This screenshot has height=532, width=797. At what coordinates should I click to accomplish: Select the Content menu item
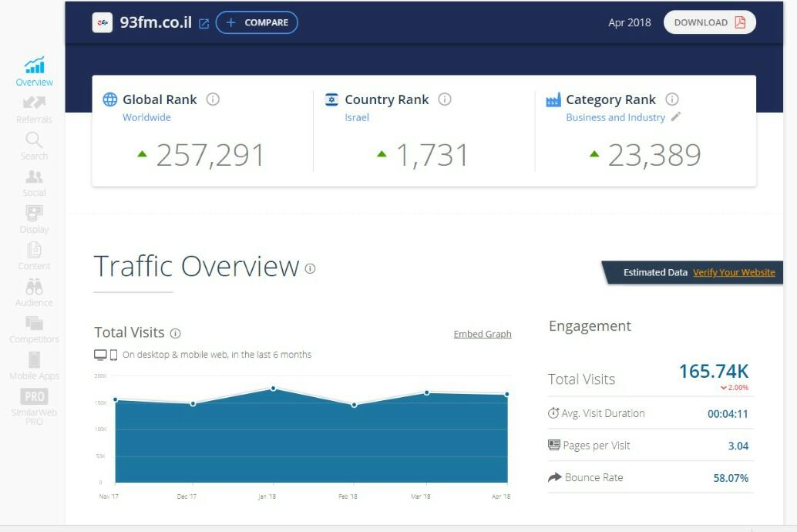[34, 250]
